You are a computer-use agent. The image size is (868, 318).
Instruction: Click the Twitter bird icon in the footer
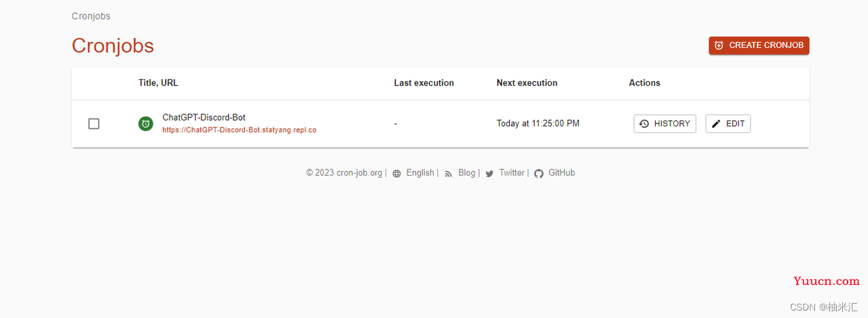490,174
